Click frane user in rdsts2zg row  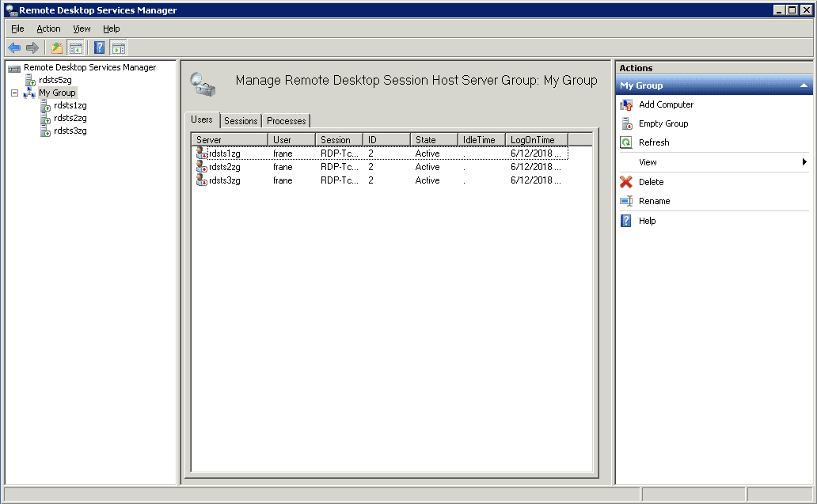283,167
